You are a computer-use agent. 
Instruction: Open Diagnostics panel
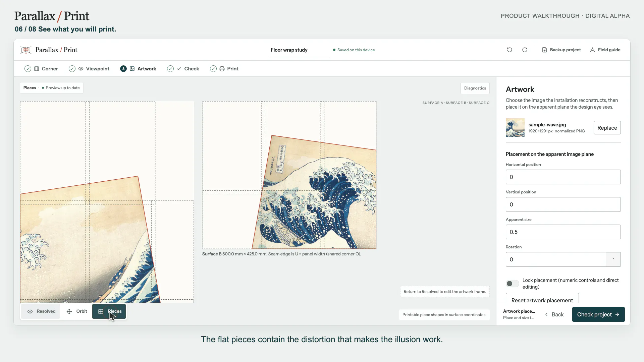pos(475,88)
